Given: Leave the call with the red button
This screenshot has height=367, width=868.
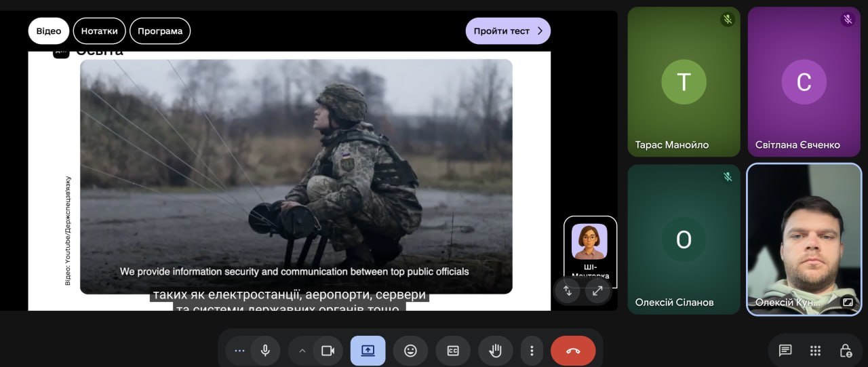Looking at the screenshot, I should (x=573, y=351).
